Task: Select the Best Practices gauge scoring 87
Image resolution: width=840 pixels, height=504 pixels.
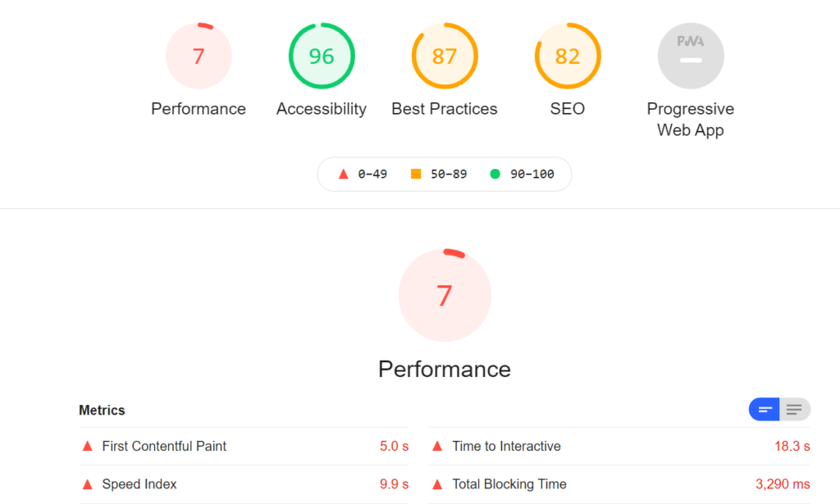Action: 445,56
